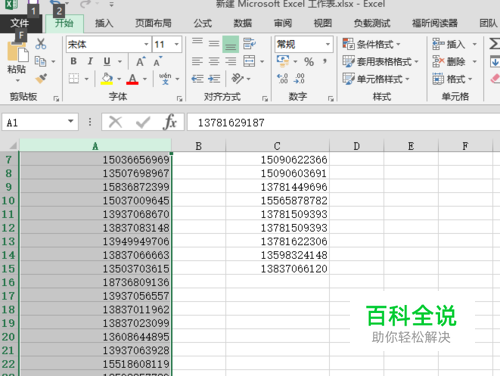The width and height of the screenshot is (500, 376).
Task: Select column C header
Action: point(277,146)
